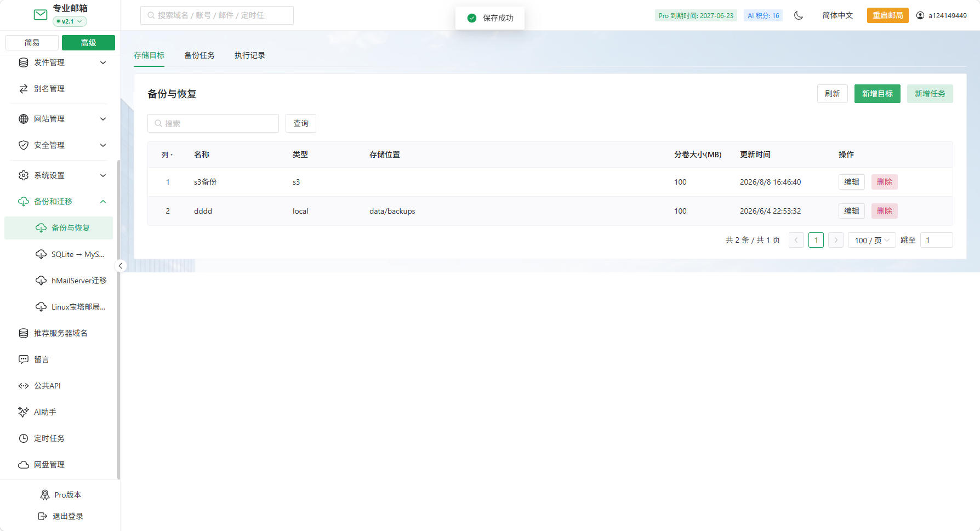Click page 1 pagination button
Screen dimensions: 980x531
pos(816,240)
